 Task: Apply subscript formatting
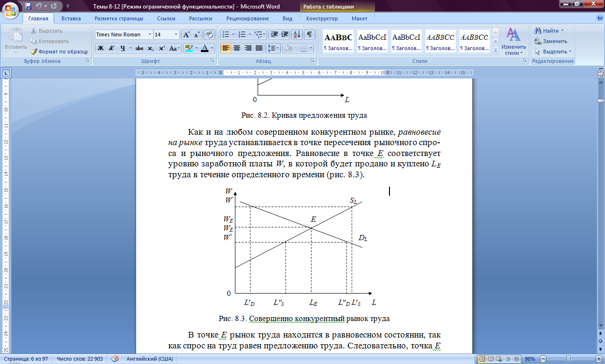[150, 48]
